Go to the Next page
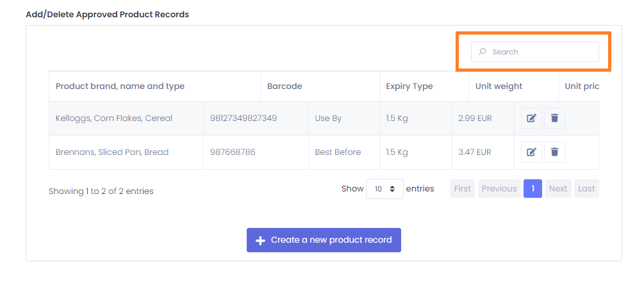Viewport: 644px width, 283px height. pos(558,189)
